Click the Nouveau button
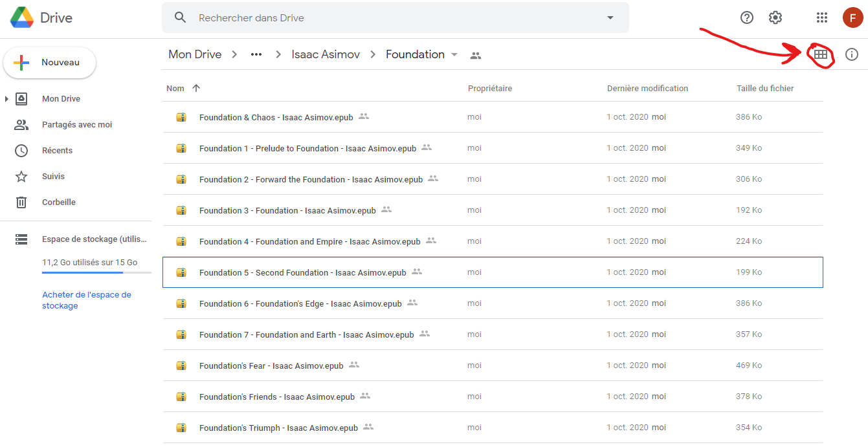 [x=50, y=63]
